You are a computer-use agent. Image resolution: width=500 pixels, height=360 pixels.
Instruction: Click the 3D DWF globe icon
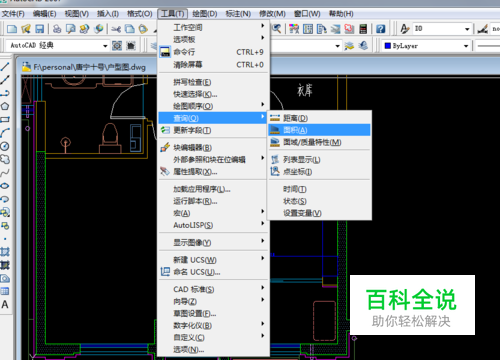point(98,29)
